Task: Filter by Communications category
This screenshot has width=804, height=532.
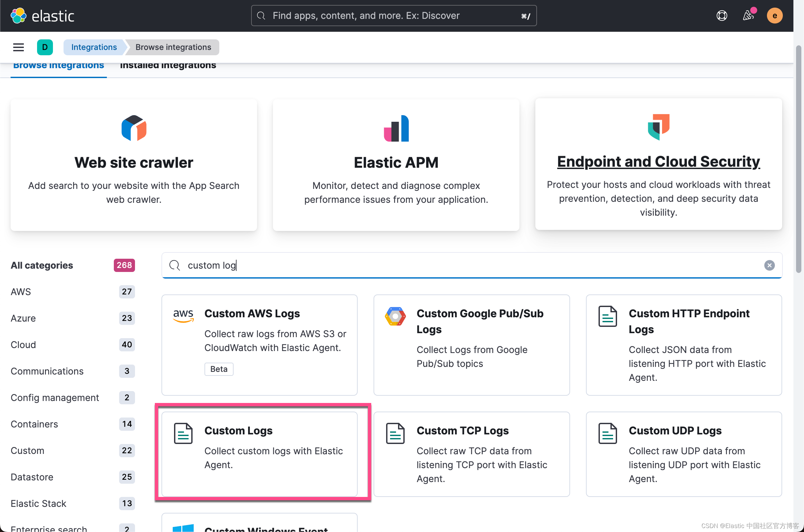Action: click(72, 371)
